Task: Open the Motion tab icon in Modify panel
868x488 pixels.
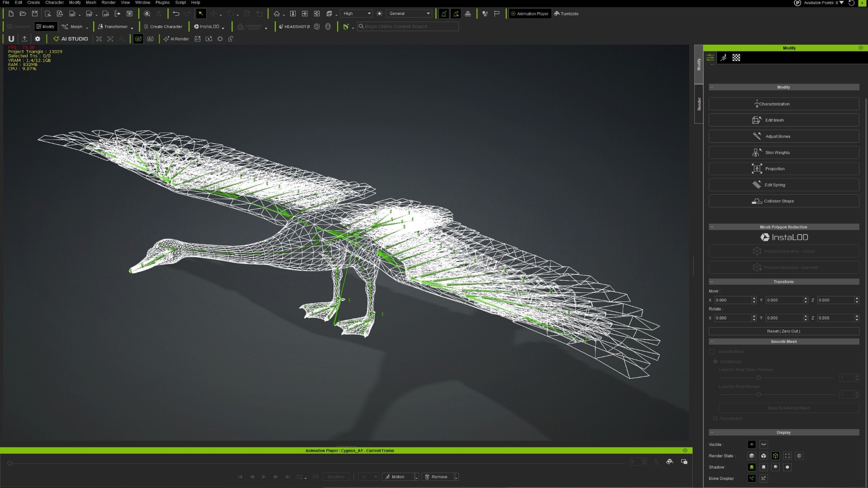Action: 723,57
